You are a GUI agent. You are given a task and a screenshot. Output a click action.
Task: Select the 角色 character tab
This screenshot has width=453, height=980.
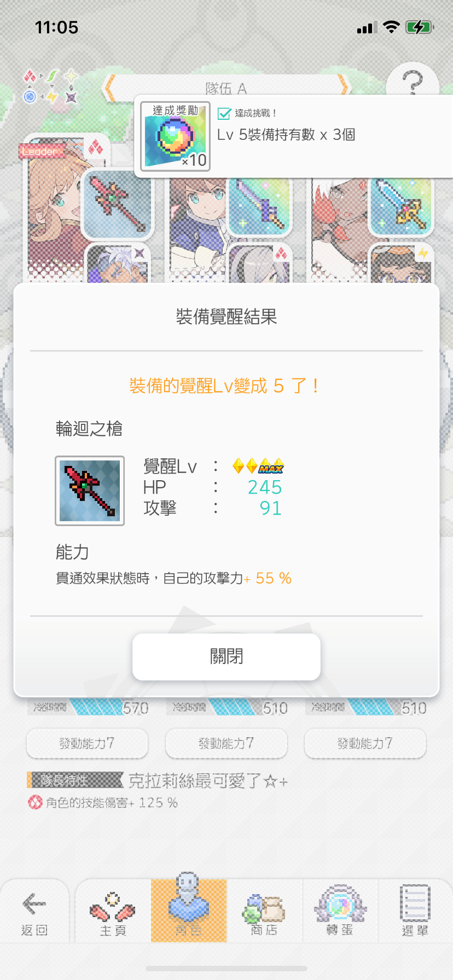click(189, 911)
